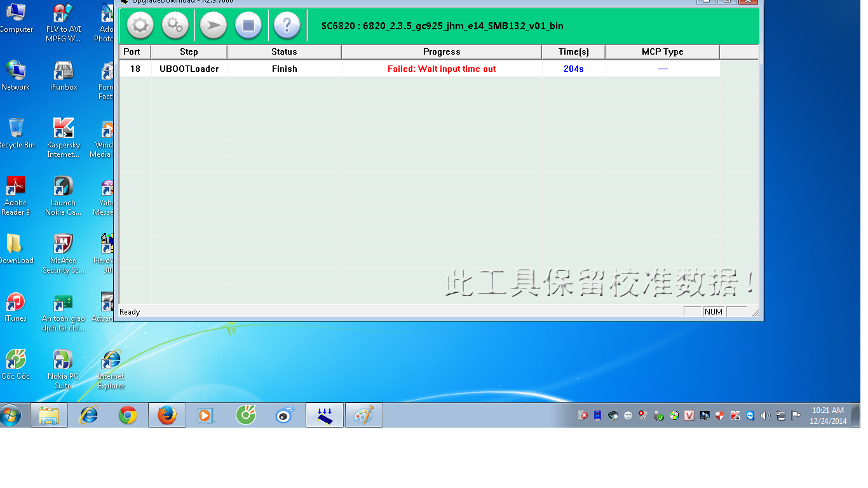Click the 204s time value
The width and height of the screenshot is (868, 488).
[x=574, y=69]
